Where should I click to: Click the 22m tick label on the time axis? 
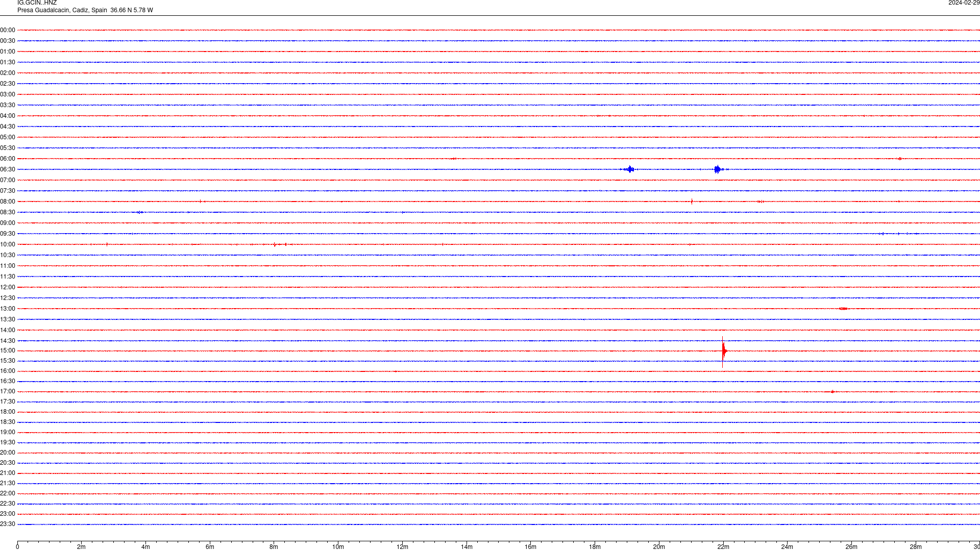click(723, 547)
